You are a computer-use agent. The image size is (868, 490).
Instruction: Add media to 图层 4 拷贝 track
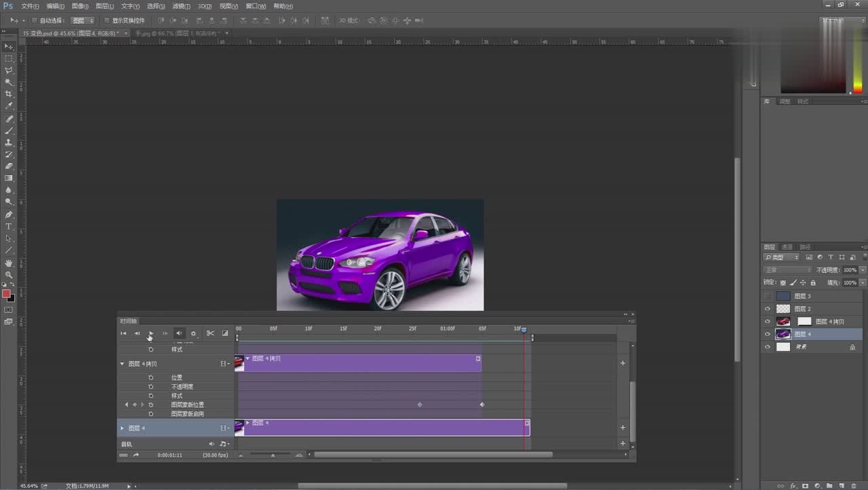point(623,363)
